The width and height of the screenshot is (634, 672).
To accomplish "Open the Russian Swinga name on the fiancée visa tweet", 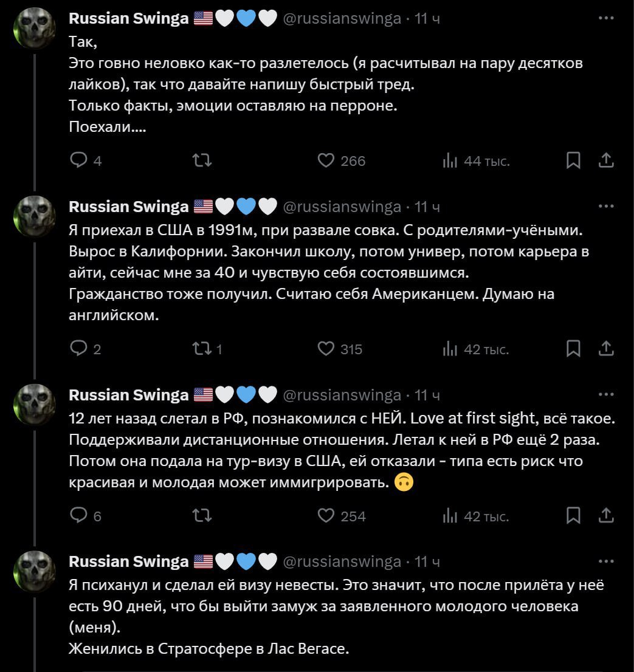I will pyautogui.click(x=129, y=561).
